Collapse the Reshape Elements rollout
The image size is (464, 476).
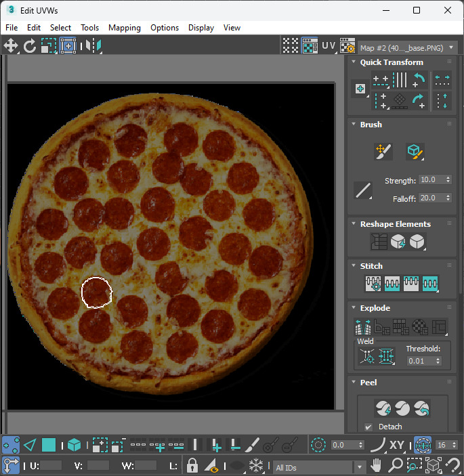(x=354, y=223)
